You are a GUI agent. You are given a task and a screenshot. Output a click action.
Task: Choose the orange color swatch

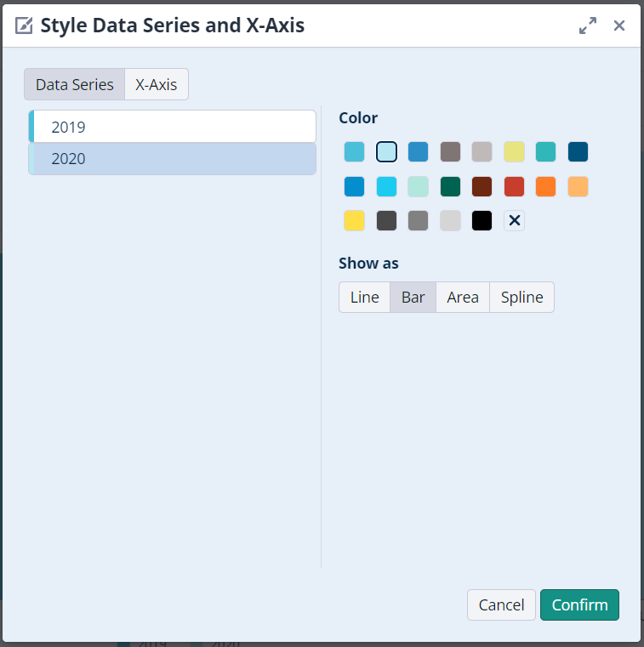click(x=546, y=186)
